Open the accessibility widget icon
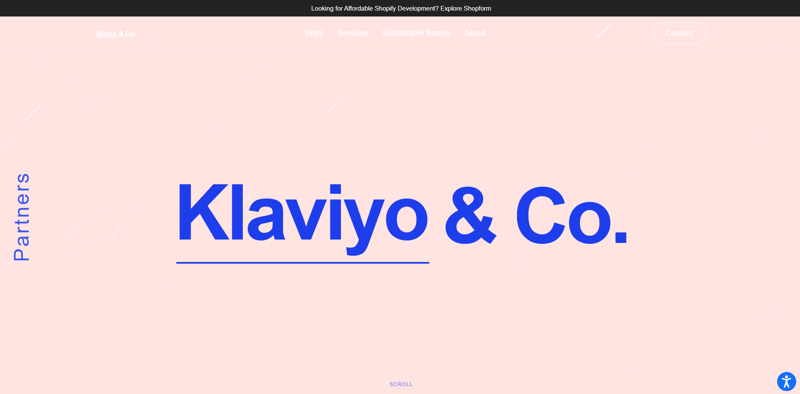Screen dimensions: 800x394 [786, 381]
